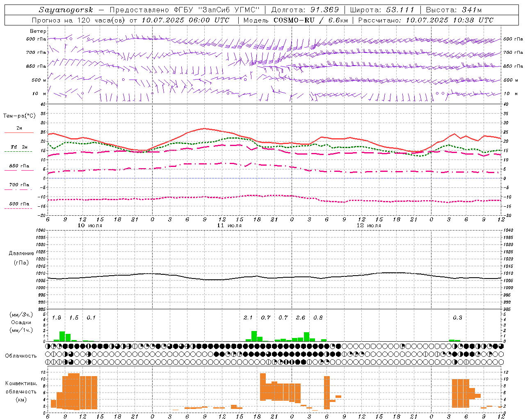Viewport: 525px width, 420px height.
Task: Click the '700 гПа' temperature legend label
Action: pos(19,185)
